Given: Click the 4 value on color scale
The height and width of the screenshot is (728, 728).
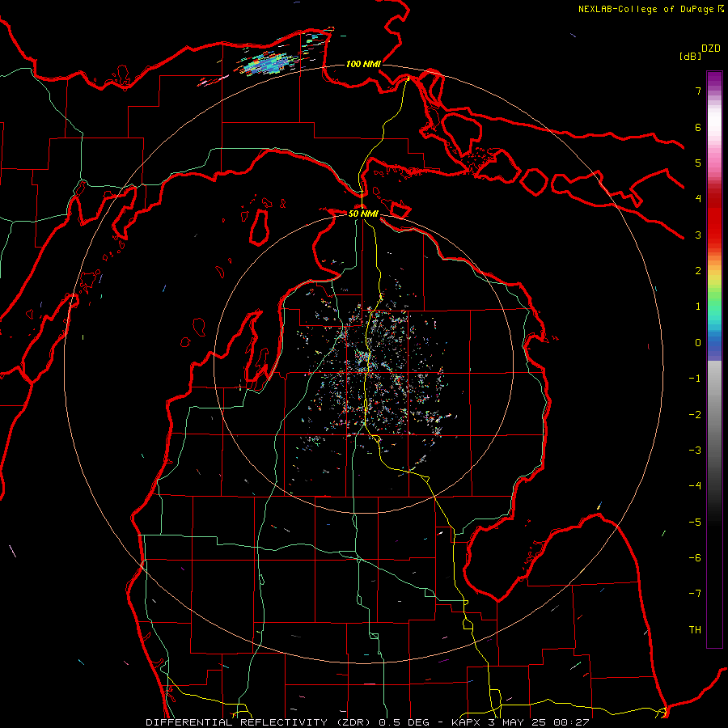Looking at the screenshot, I should 698,199.
